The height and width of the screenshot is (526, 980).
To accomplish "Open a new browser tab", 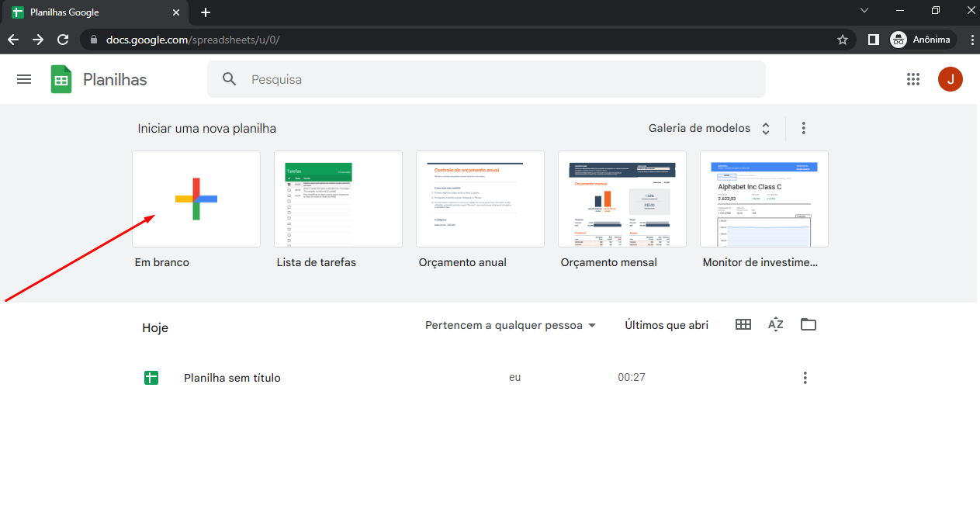I will click(206, 12).
